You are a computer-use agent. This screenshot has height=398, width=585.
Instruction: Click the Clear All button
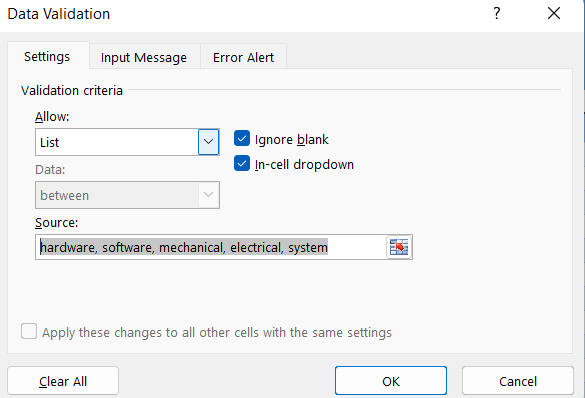63,381
